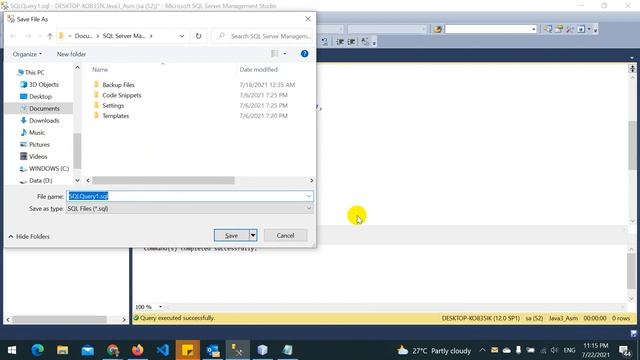Open Microsoft Edge from taskbar

(38, 350)
